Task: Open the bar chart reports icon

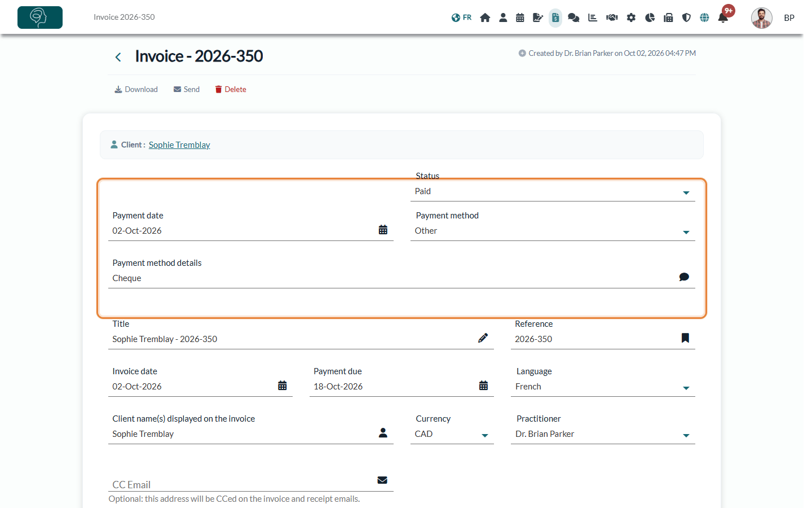Action: click(x=593, y=17)
